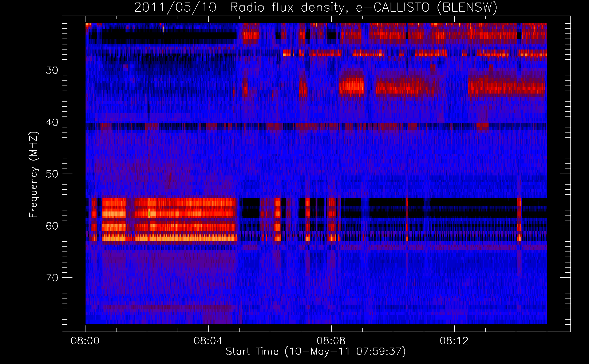This screenshot has height=364, width=589.
Task: Click the 08:04 time tick label
Action: (x=208, y=341)
